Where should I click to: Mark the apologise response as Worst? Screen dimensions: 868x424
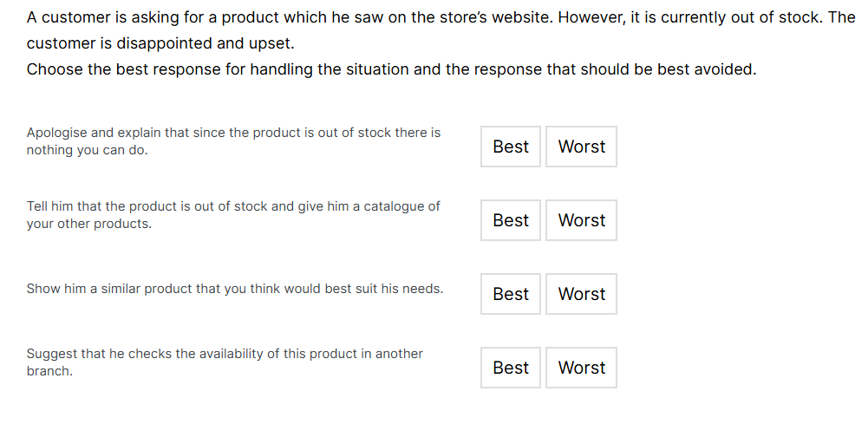581,147
